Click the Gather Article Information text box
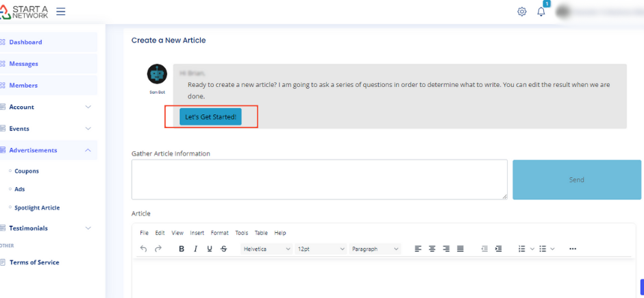This screenshot has height=298, width=644. click(x=319, y=179)
